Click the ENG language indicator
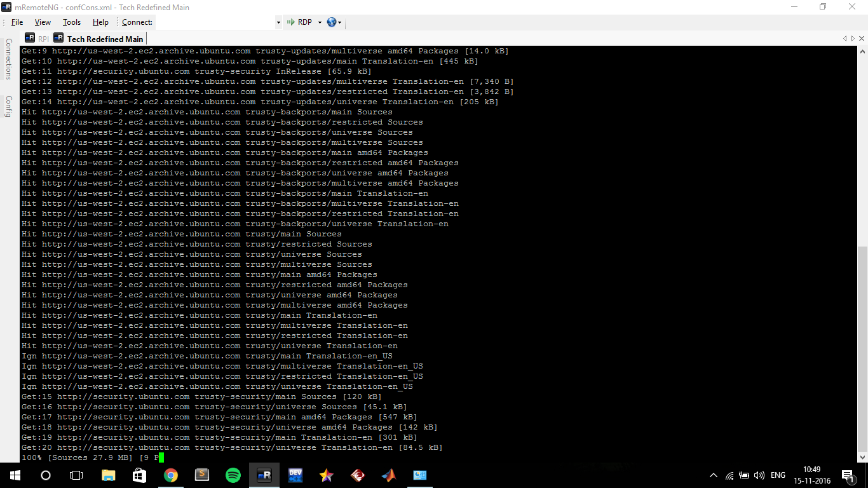The image size is (868, 488). pyautogui.click(x=778, y=475)
